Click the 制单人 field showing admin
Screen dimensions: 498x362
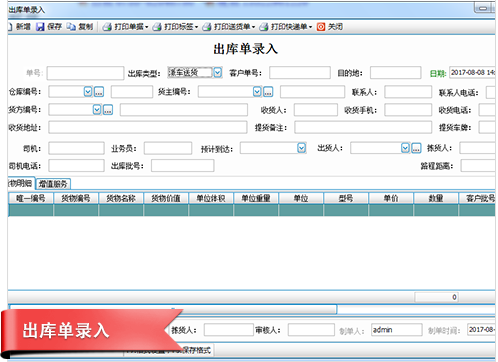(x=397, y=330)
